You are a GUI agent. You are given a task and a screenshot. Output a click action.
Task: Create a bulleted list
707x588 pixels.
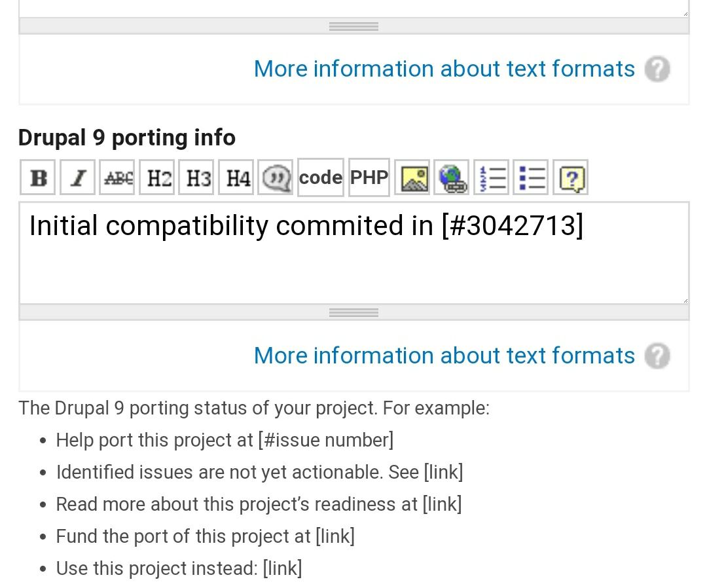(531, 177)
